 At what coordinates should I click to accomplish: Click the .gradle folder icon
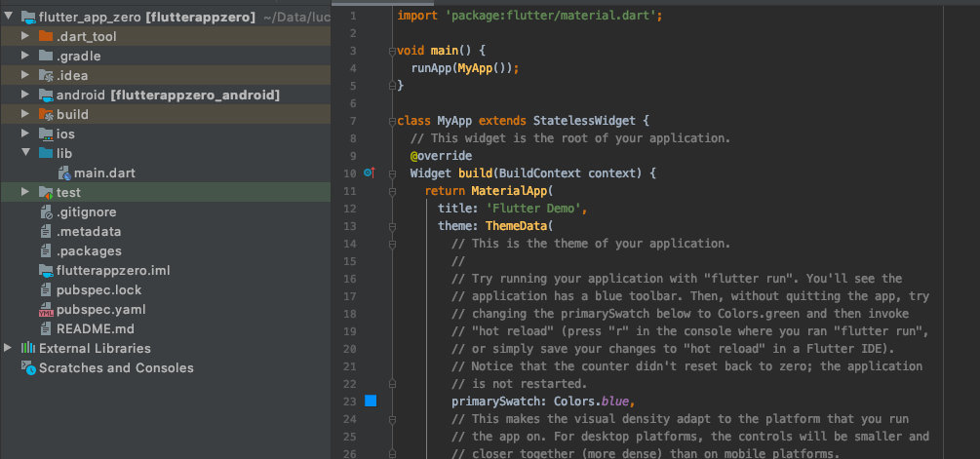point(46,56)
